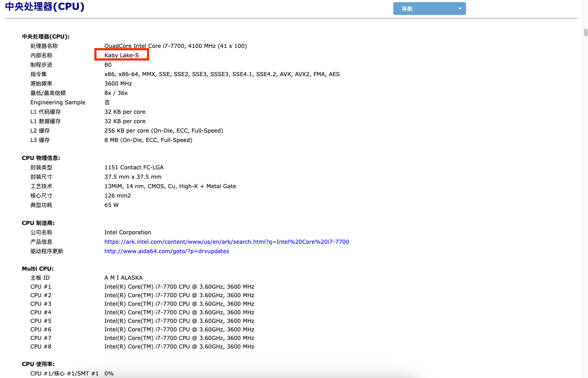This screenshot has height=378, width=588.
Task: Select the instruction set value line
Action: click(x=222, y=74)
